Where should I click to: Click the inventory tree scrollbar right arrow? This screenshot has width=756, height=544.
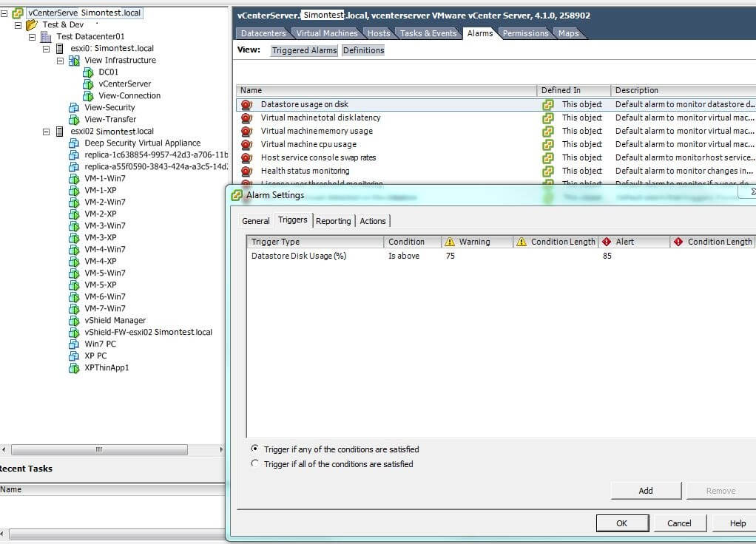pos(221,449)
